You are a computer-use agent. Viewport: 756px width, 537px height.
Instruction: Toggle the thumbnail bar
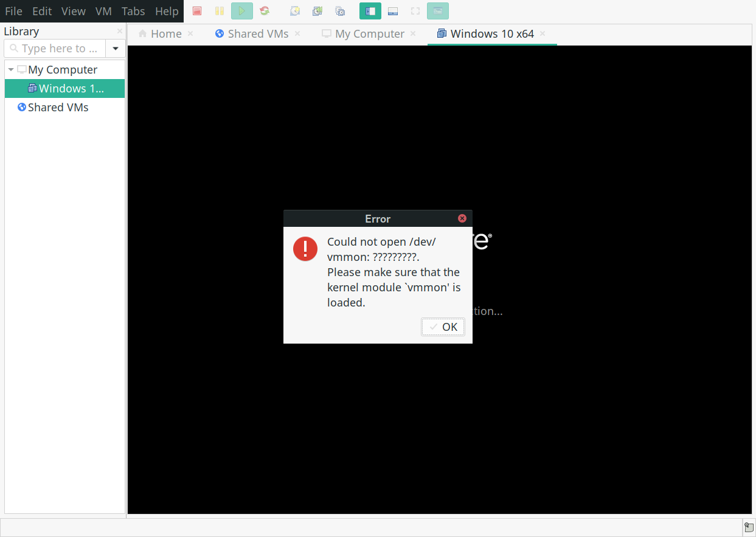point(392,10)
